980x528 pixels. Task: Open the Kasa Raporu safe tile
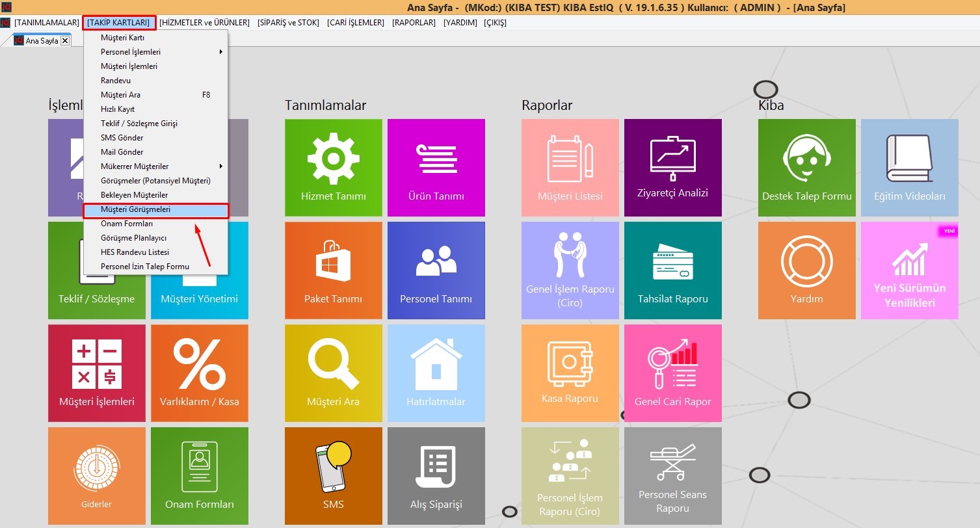pyautogui.click(x=570, y=373)
